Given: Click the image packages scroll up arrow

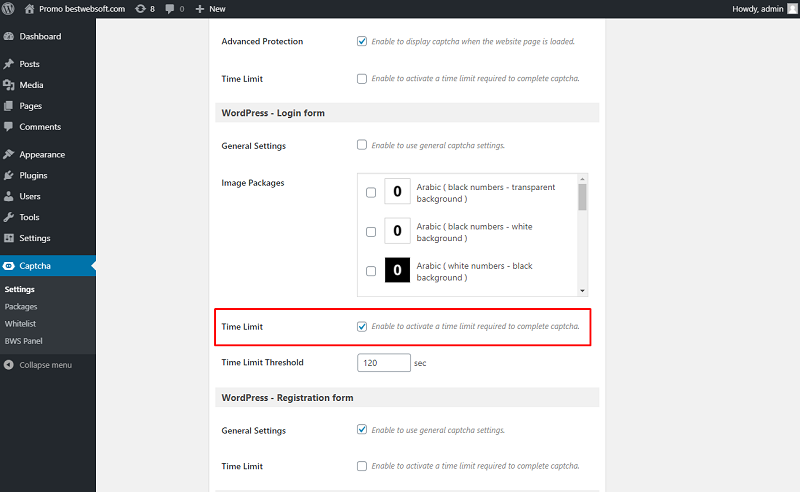Looking at the screenshot, I should [x=582, y=179].
